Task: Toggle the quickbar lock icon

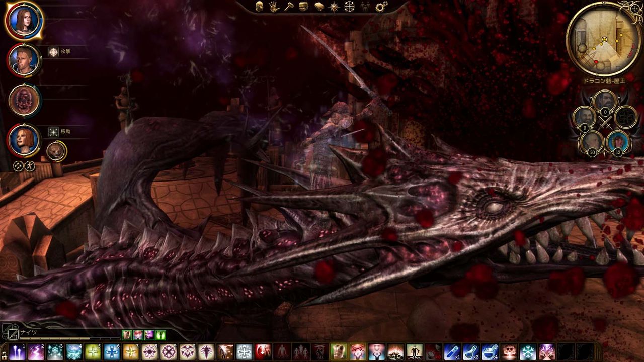Action: tap(4, 355)
